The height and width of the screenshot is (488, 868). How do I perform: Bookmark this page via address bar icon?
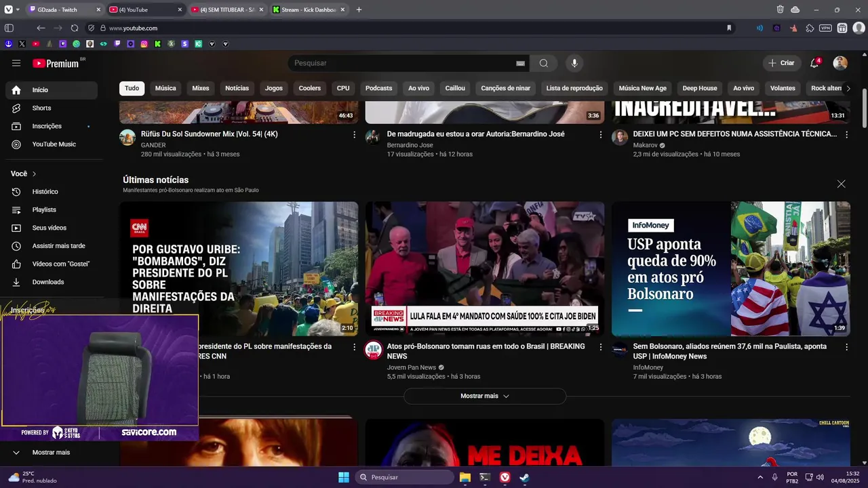pos(729,28)
